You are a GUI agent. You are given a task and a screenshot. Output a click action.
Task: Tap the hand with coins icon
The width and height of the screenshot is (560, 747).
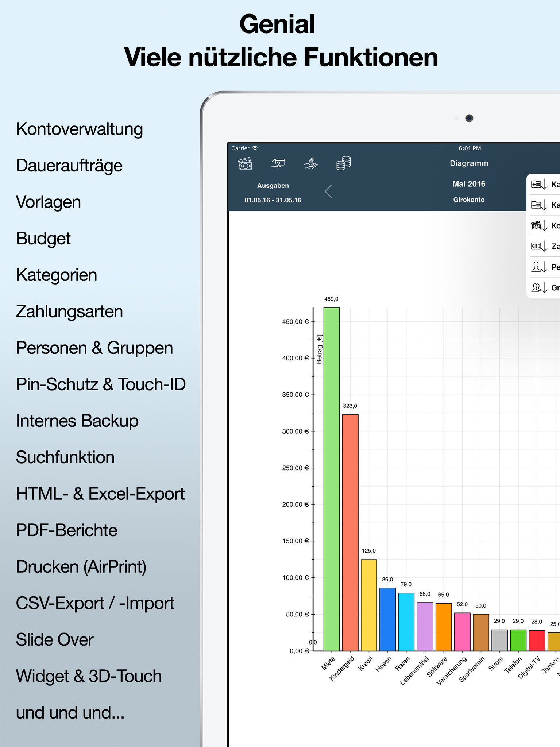(311, 163)
